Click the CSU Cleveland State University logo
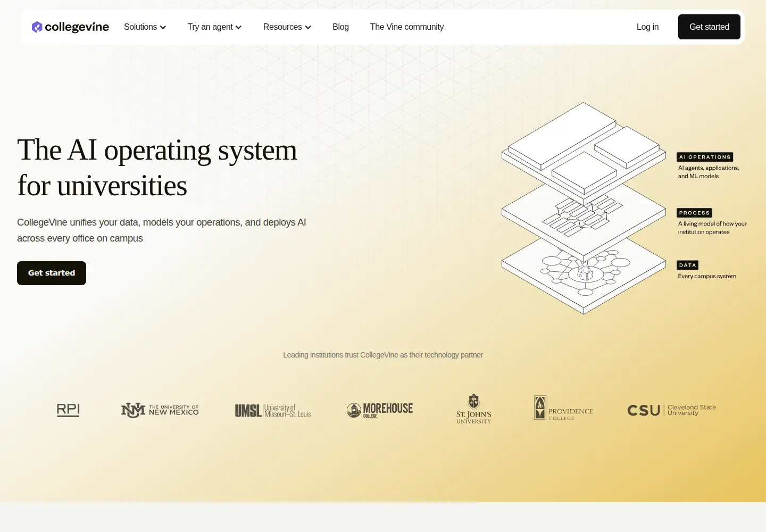The height and width of the screenshot is (532, 766). (672, 410)
